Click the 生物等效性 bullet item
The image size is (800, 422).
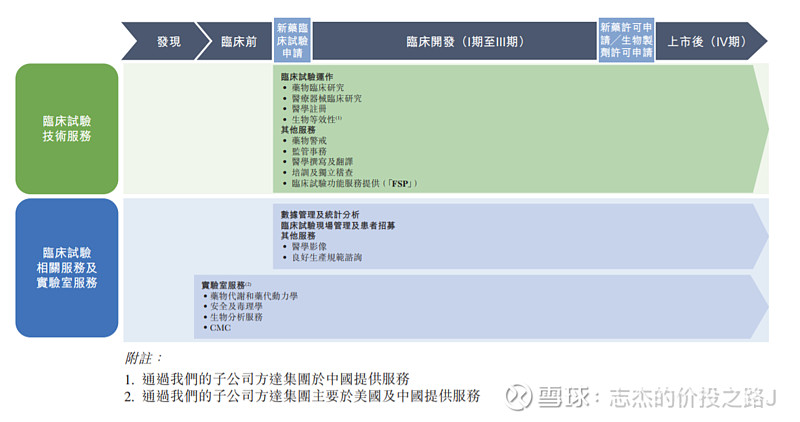(x=316, y=120)
